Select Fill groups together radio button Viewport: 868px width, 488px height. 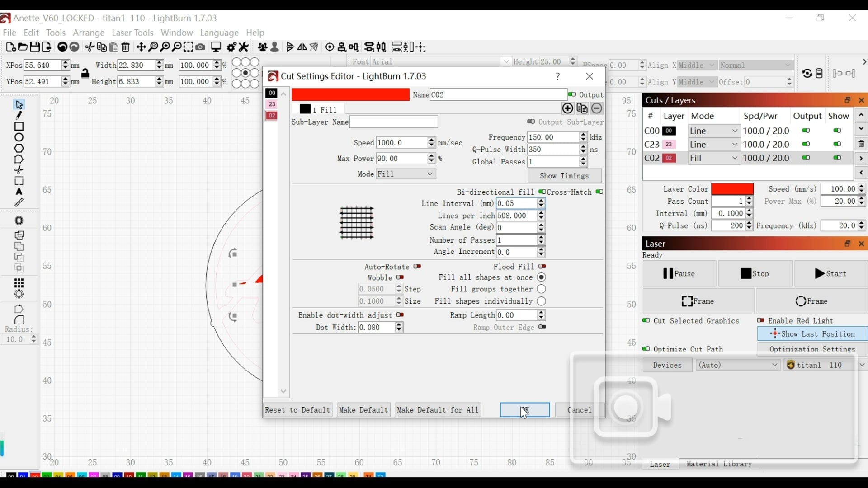[x=542, y=289]
